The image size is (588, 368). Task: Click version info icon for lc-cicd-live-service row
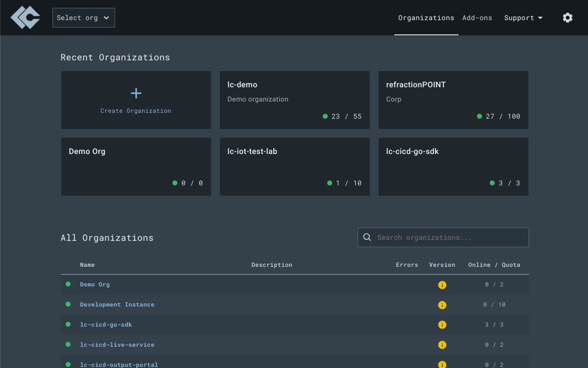pyautogui.click(x=442, y=345)
